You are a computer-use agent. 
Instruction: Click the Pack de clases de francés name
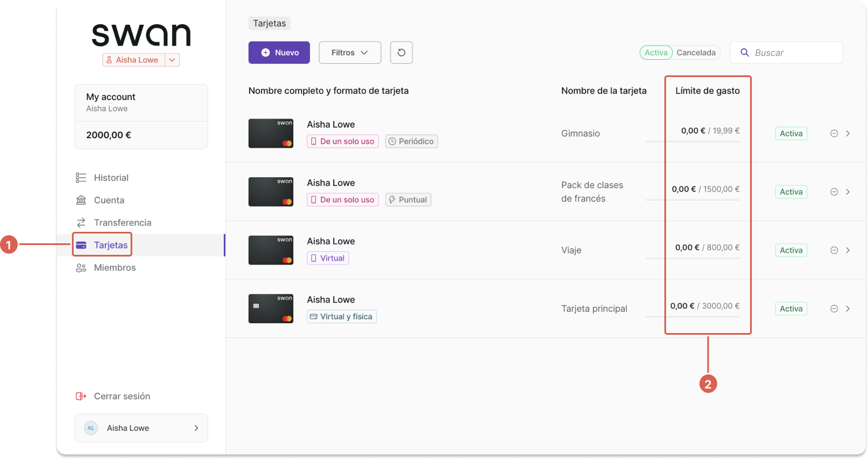coord(592,192)
